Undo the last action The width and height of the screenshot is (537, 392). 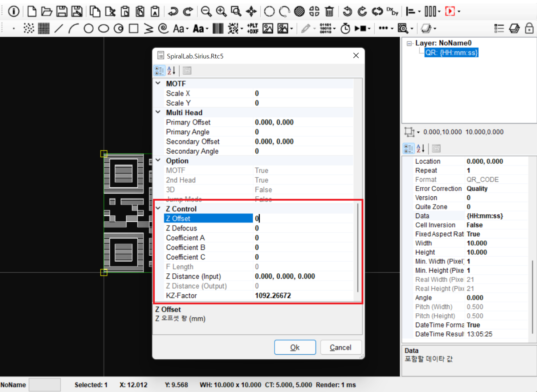coord(173,11)
